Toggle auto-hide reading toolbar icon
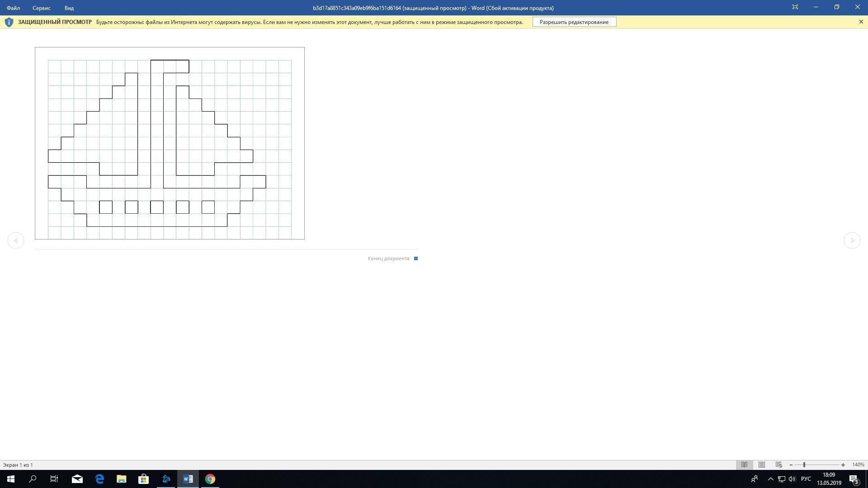The height and width of the screenshot is (488, 868). tap(795, 7)
